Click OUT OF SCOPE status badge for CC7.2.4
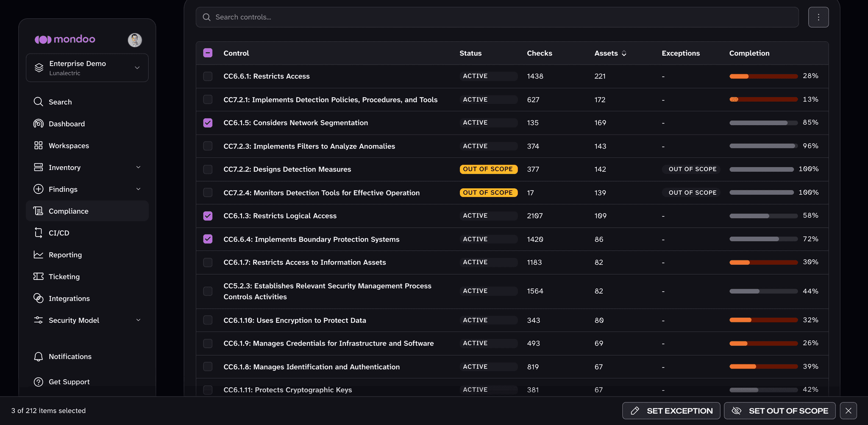 488,193
